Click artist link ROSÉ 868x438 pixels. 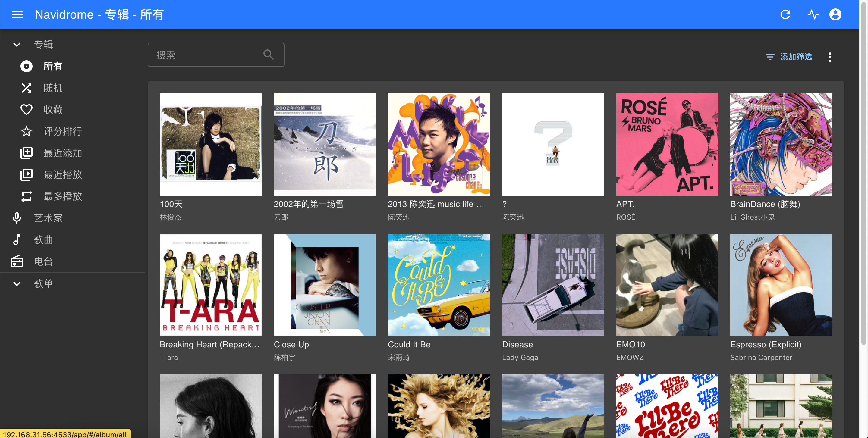pyautogui.click(x=625, y=217)
